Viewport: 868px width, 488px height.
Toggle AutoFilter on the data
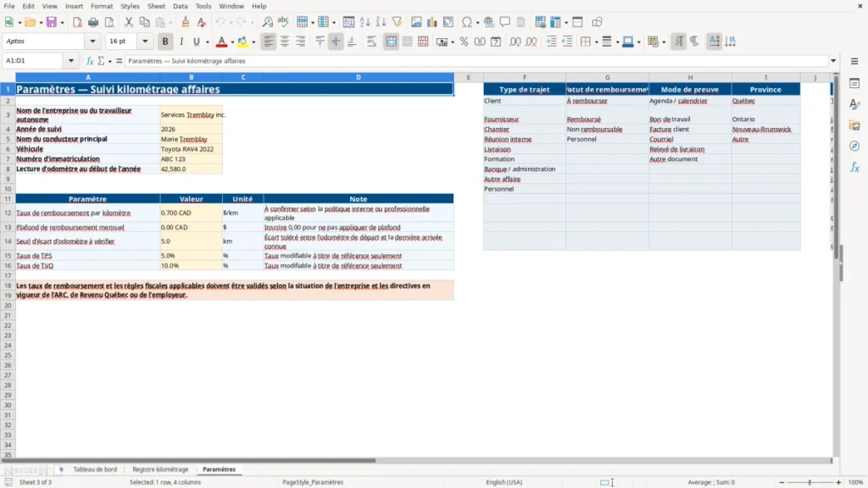pos(397,22)
